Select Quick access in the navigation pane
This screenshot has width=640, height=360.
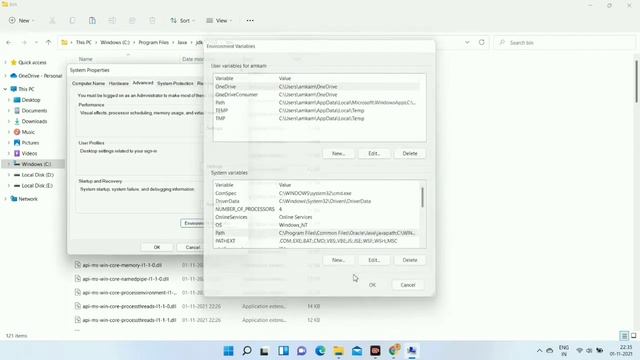click(x=32, y=62)
